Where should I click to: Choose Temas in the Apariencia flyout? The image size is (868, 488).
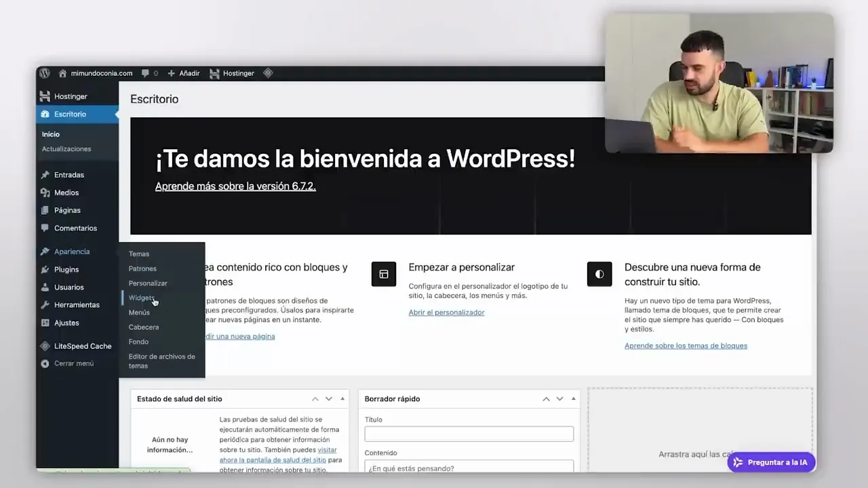coord(139,253)
